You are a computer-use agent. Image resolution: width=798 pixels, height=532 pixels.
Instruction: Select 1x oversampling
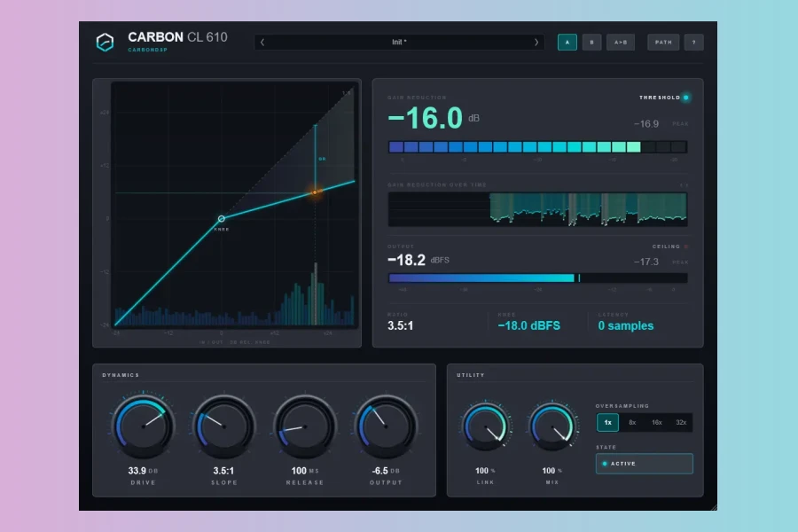607,423
